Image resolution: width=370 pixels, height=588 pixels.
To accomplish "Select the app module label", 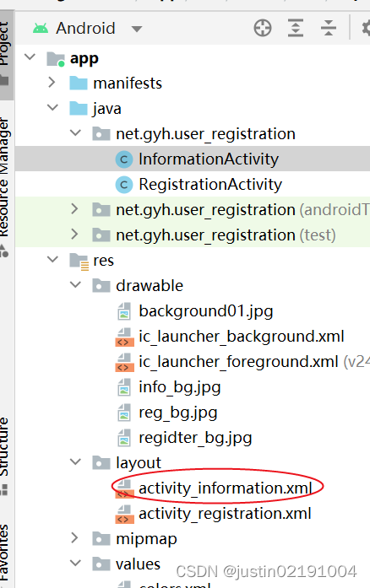I will 84,58.
